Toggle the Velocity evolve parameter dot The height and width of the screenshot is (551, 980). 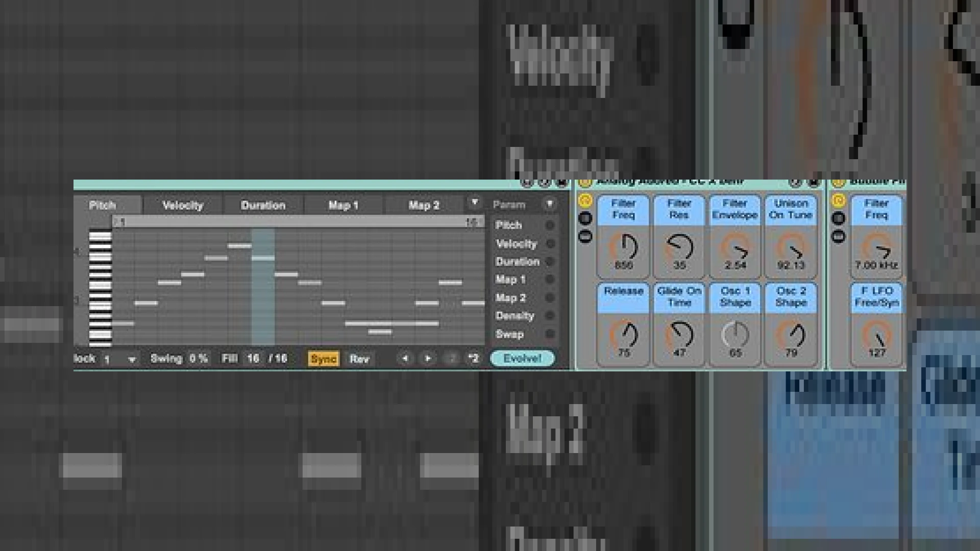(550, 243)
